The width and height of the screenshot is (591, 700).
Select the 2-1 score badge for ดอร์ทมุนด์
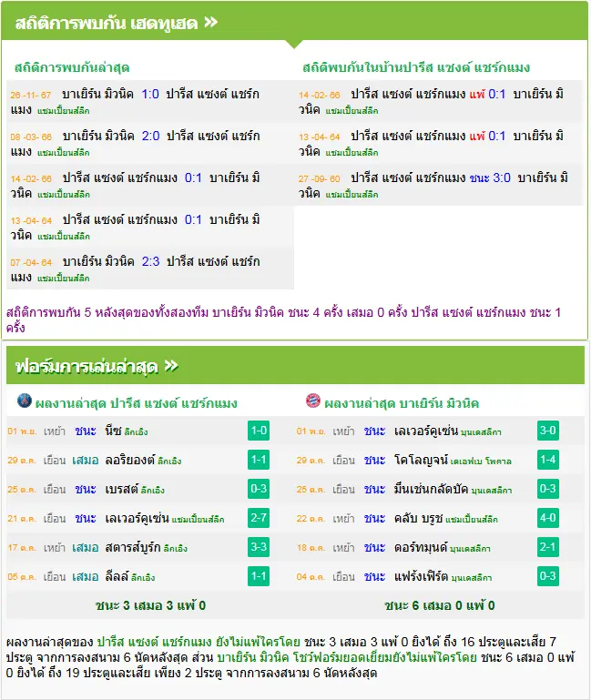pos(548,547)
